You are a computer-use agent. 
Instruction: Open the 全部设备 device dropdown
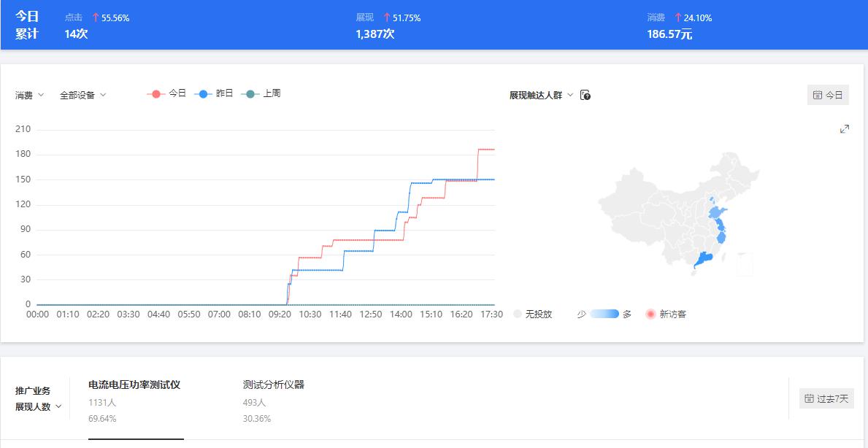coord(82,94)
